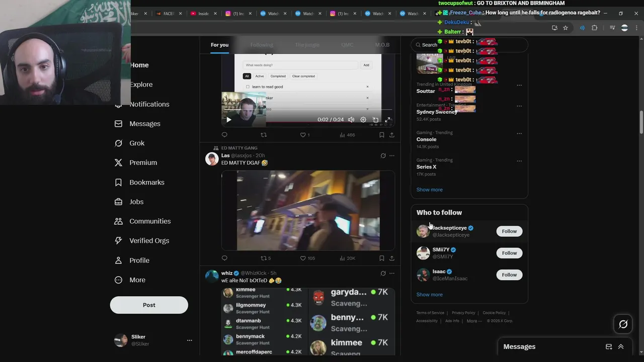
Task: Go to Explore in sidebar
Action: (141, 84)
